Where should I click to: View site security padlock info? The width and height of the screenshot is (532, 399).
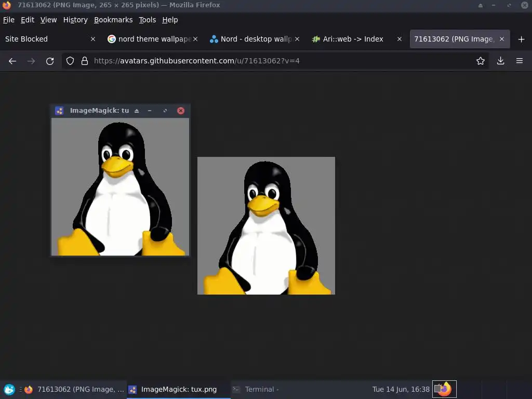coord(85,61)
